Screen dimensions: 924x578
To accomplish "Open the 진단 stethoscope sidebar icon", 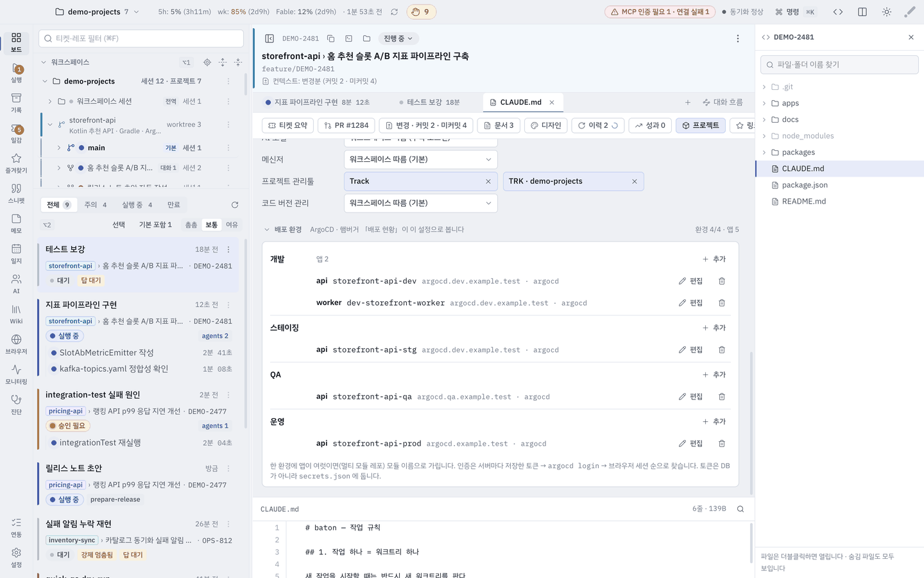I will (x=16, y=405).
